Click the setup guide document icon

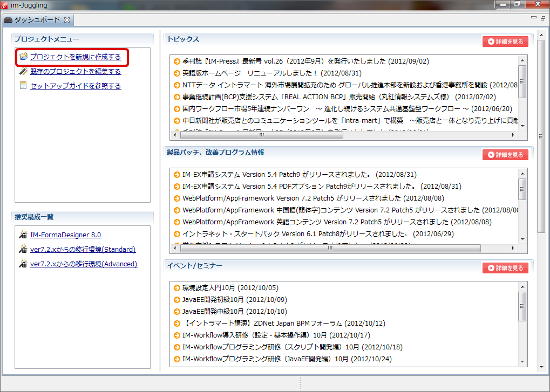tap(24, 86)
